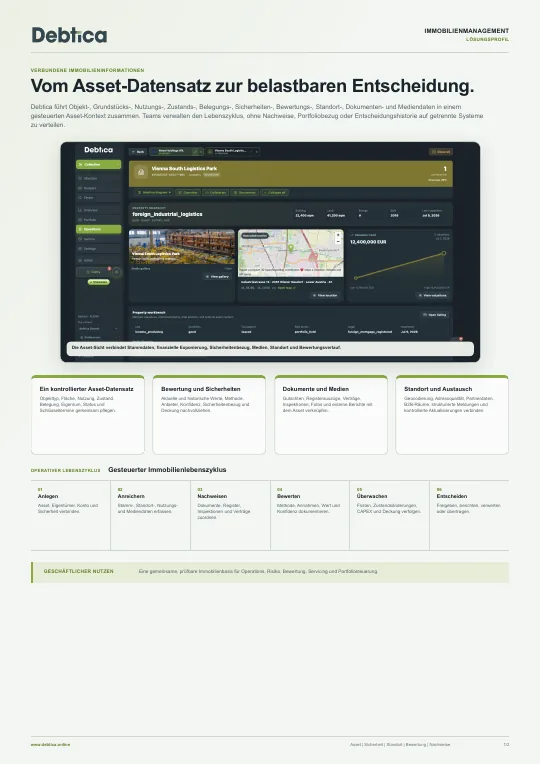Click lifecycle step 04 Bewerten
This screenshot has width=540, height=765.
310,515
